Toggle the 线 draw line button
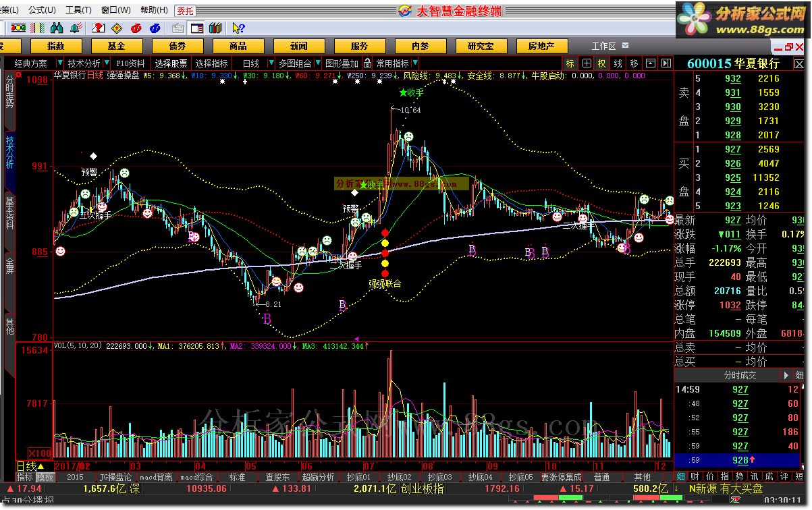Viewport: 812px width, 510px height. click(618, 63)
